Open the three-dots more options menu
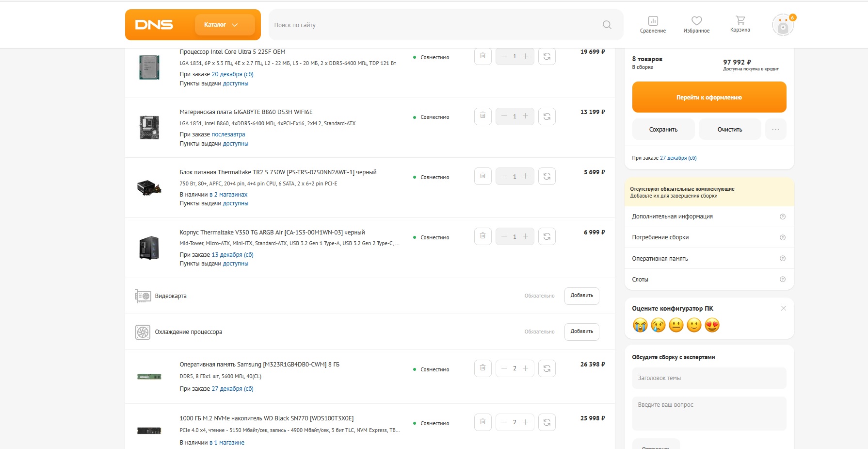This screenshot has height=449, width=868. [x=775, y=130]
